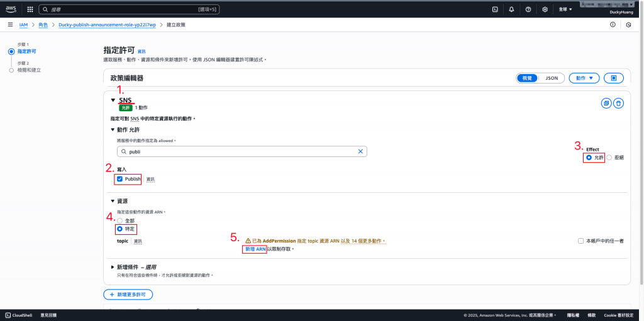644x321 pixels.
Task: Open the services grid menu icon
Action: [30, 9]
